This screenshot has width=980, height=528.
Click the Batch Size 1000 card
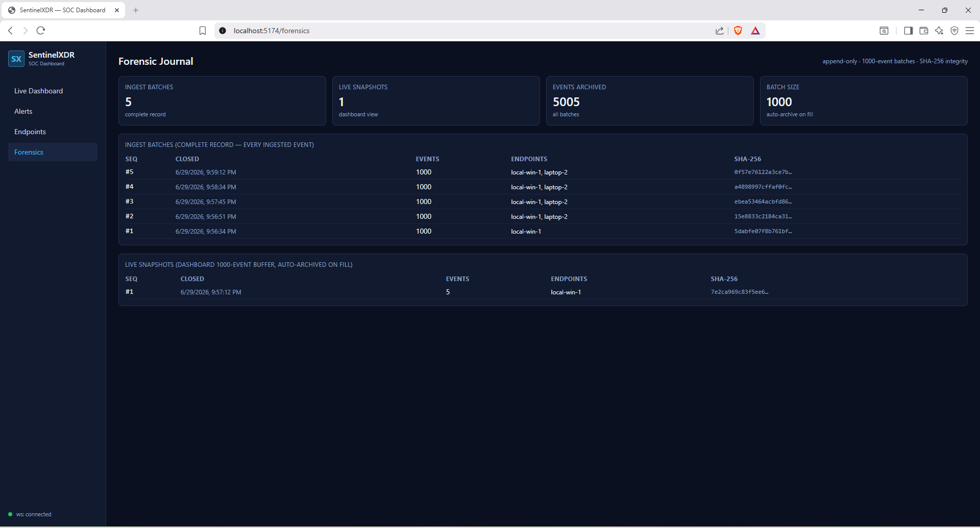click(864, 100)
